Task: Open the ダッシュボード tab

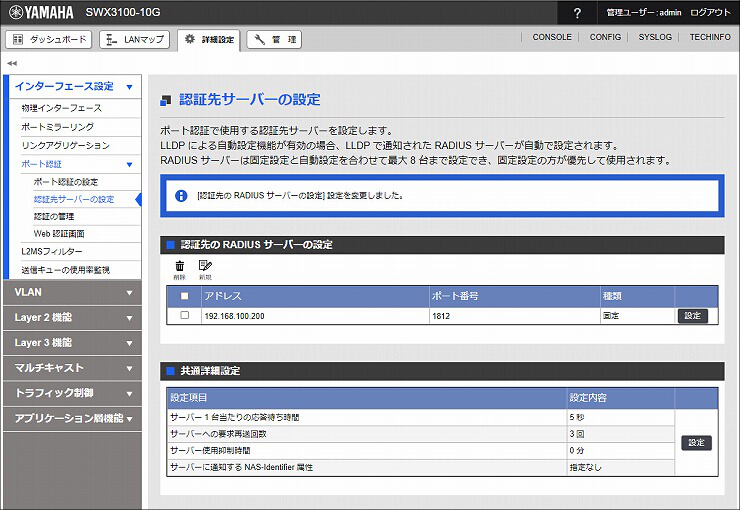Action: [49, 40]
